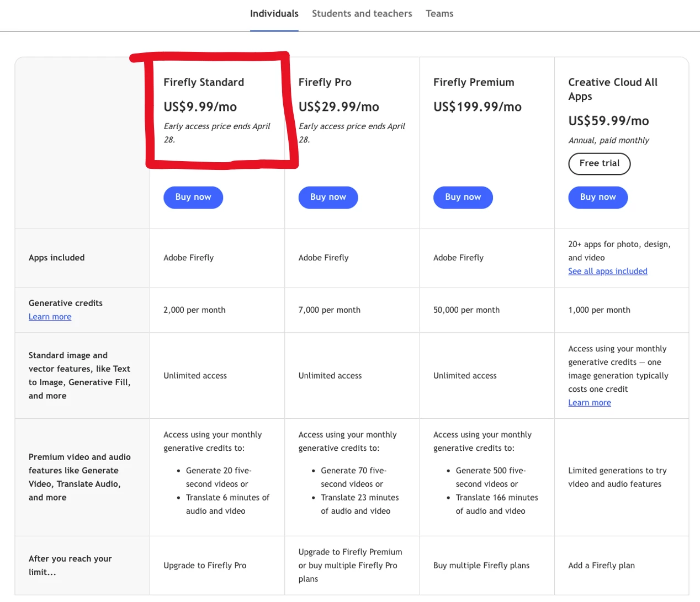Click the Translate 166 minutes bullet
700x602 pixels.
497,504
